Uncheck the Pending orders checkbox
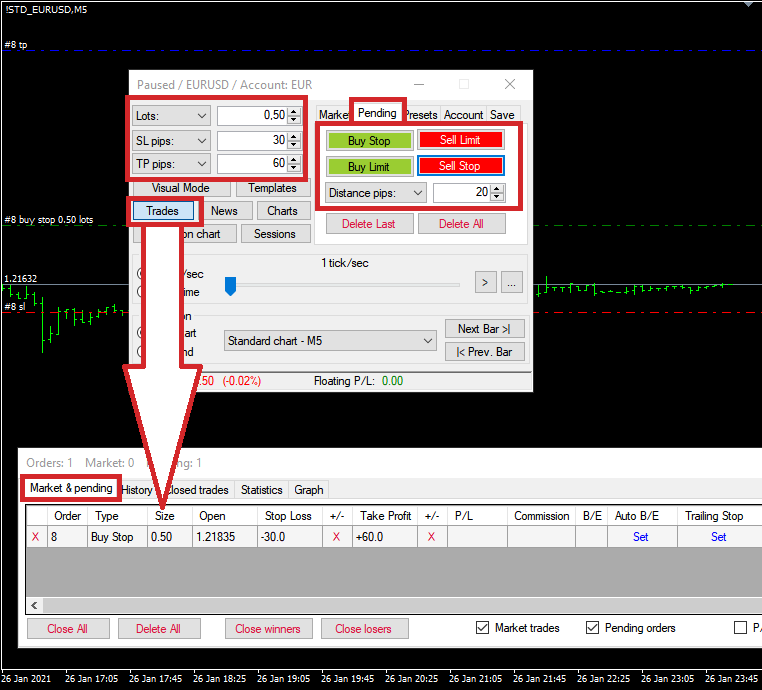 [592, 628]
